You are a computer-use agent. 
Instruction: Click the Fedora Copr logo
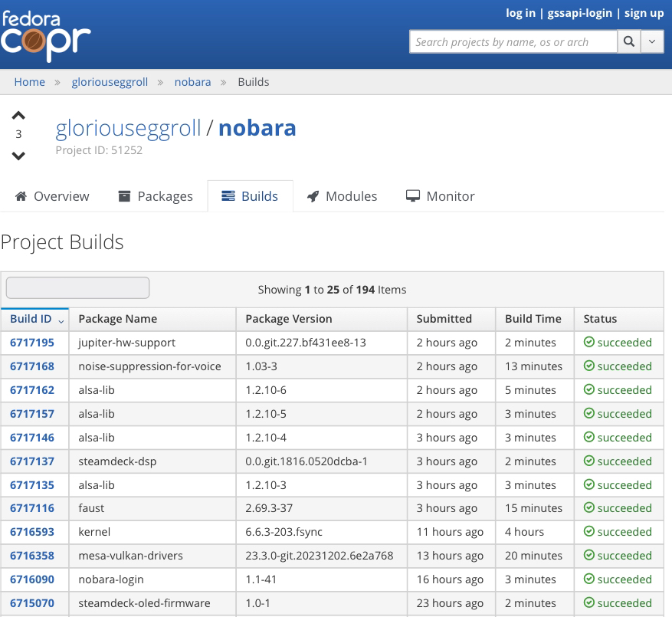(x=45, y=37)
